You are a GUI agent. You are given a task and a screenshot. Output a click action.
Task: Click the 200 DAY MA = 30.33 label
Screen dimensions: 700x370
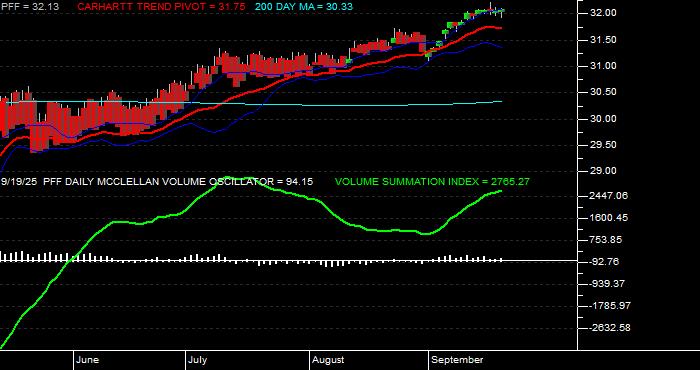(304, 7)
